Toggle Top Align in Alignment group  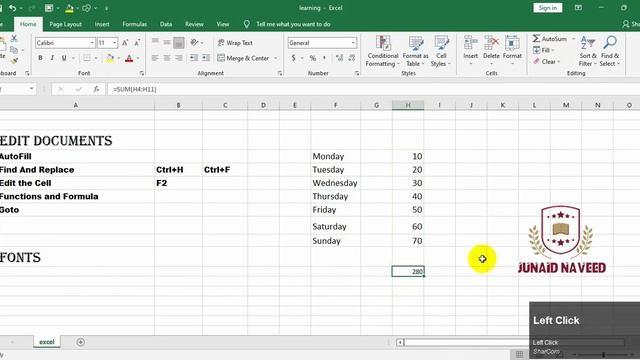coord(155,42)
